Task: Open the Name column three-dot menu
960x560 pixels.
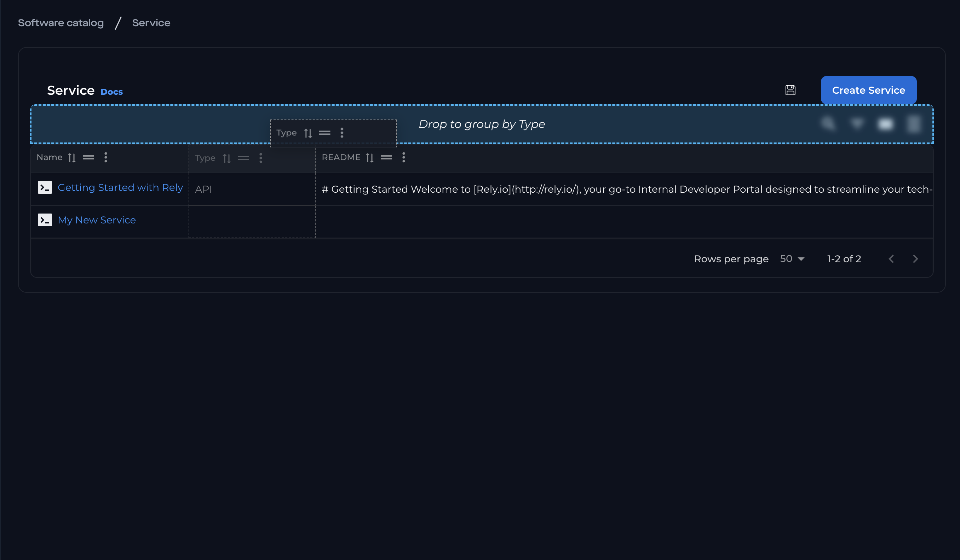Action: pos(106,158)
